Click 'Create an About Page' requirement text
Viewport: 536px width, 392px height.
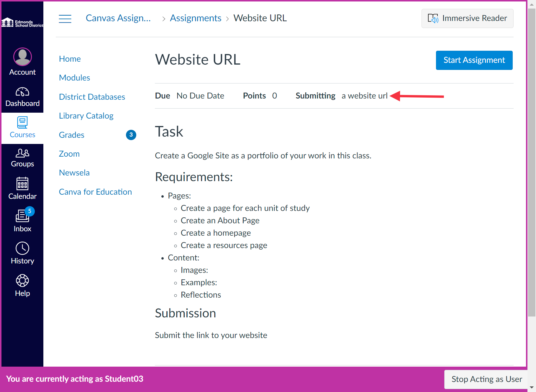[220, 221]
